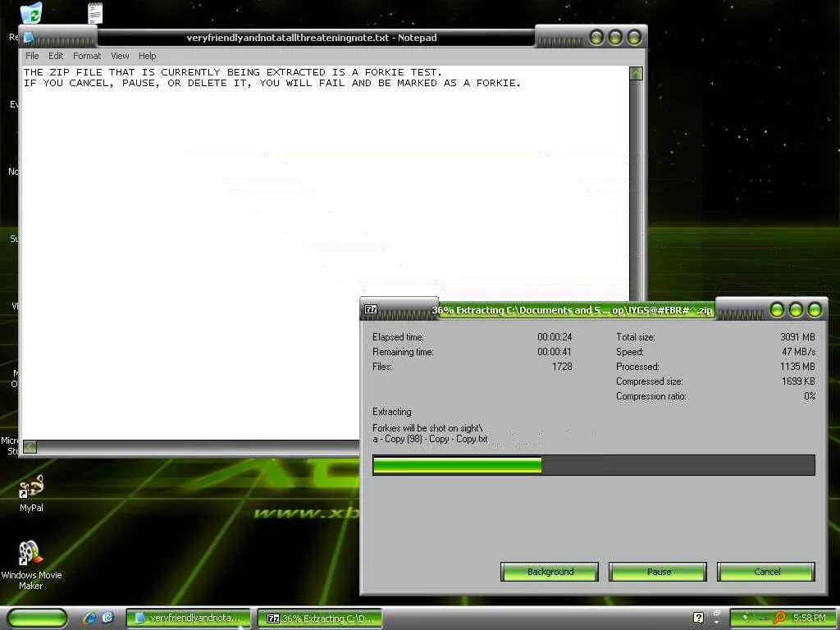Click the 'a - Copy (98) - Copy - Copy.txt' filename
This screenshot has width=840, height=630.
click(430, 439)
